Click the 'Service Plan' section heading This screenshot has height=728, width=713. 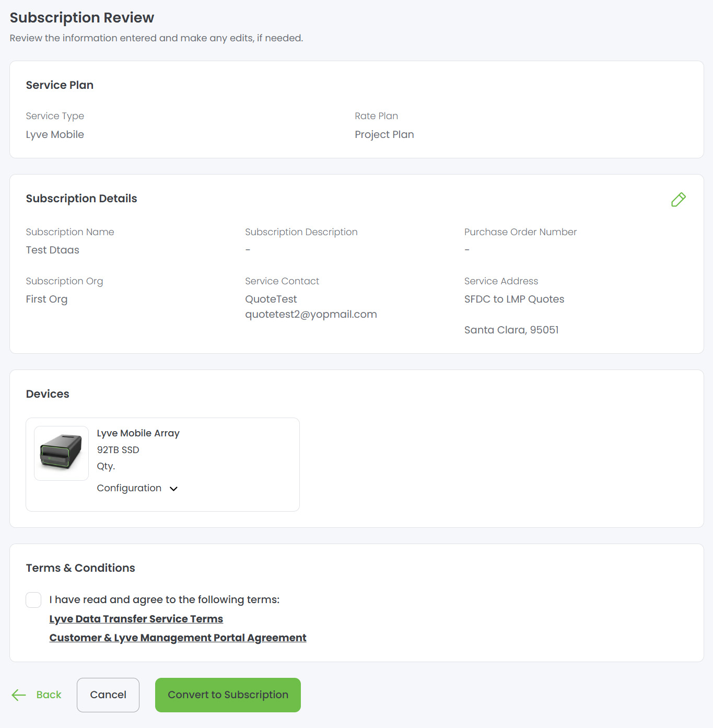(x=60, y=85)
